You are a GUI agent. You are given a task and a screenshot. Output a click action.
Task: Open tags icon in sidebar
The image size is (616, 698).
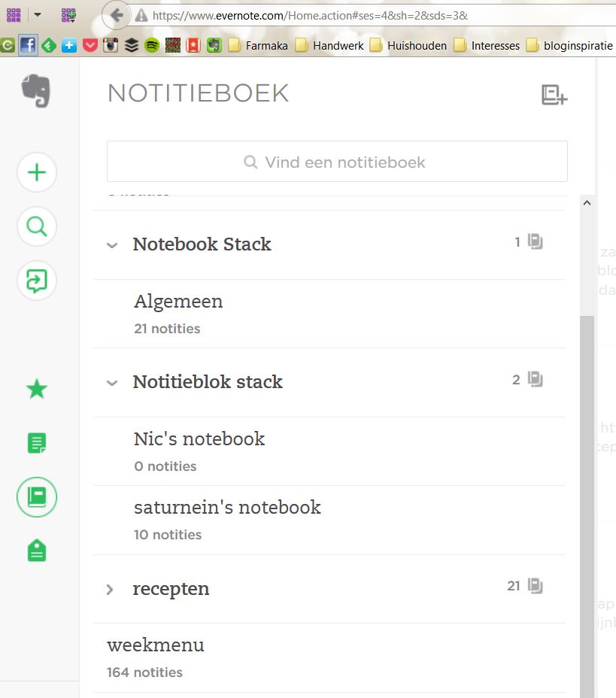pos(37,551)
